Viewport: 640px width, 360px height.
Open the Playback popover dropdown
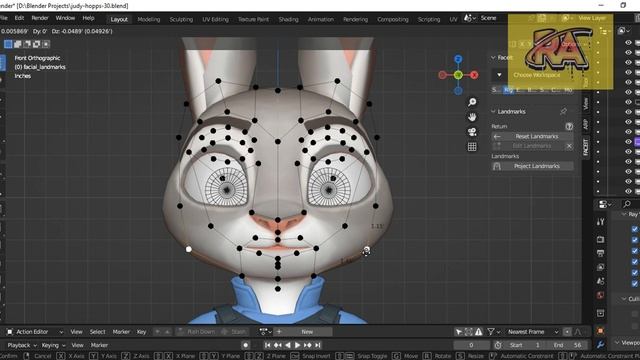point(22,345)
